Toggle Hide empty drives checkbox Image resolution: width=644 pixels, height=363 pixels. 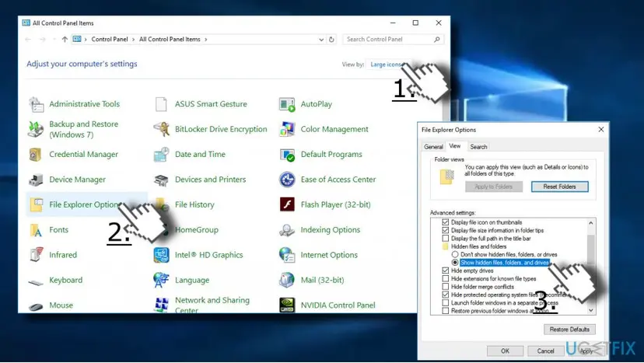point(445,271)
